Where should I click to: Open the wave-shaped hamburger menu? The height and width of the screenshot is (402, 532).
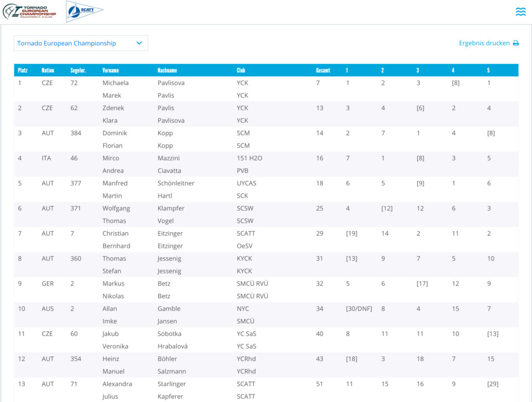click(520, 12)
